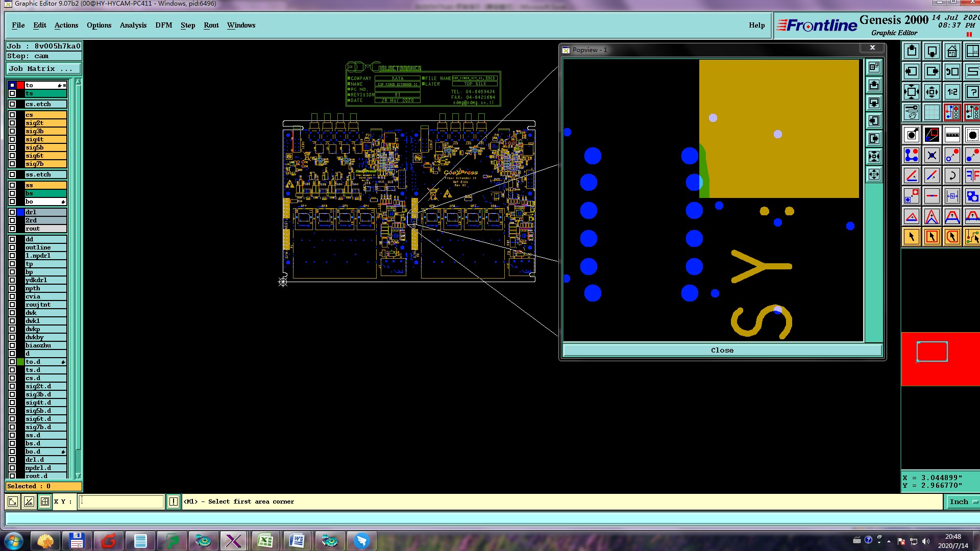
Task: Click layer list scrollbar down arrow
Action: [x=78, y=475]
